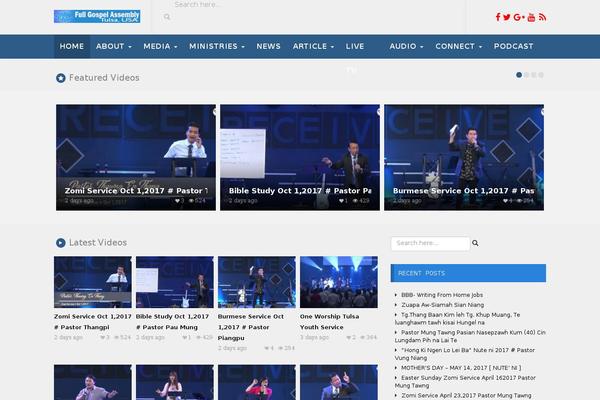The image size is (600, 400).
Task: Open post 'BBB- Writing From Home Jobs'
Action: [x=442, y=295]
